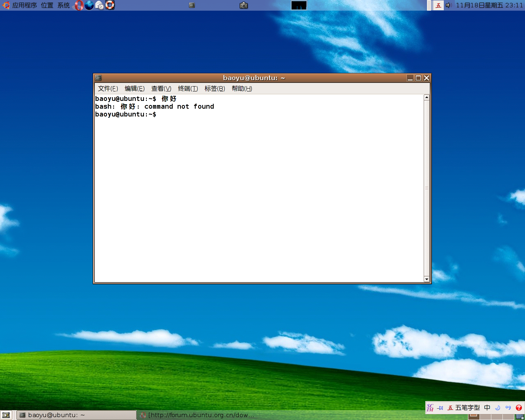Open the 查看(V) menu in terminal
Screen dimensions: 525x420
pos(161,89)
